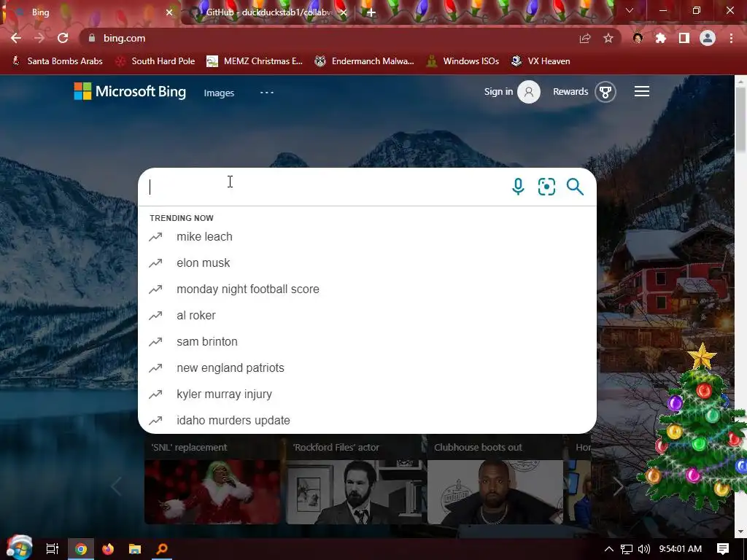Select trending search al roker
747x560 pixels.
pyautogui.click(x=367, y=315)
